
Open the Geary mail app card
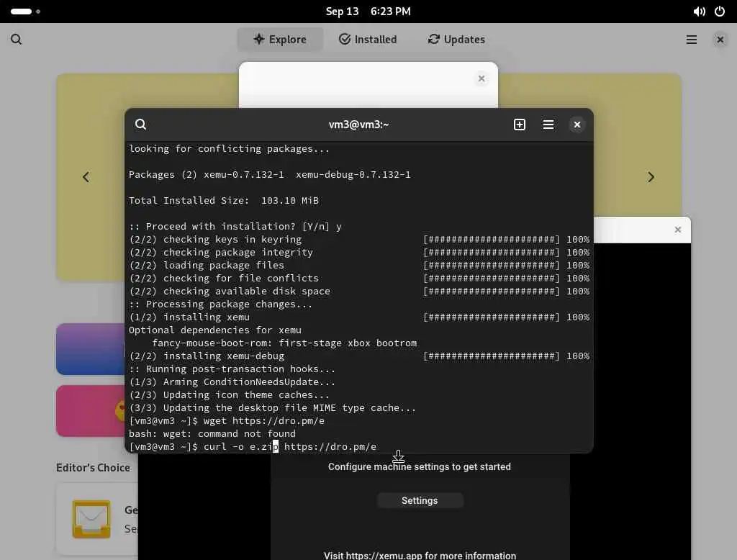pos(97,519)
